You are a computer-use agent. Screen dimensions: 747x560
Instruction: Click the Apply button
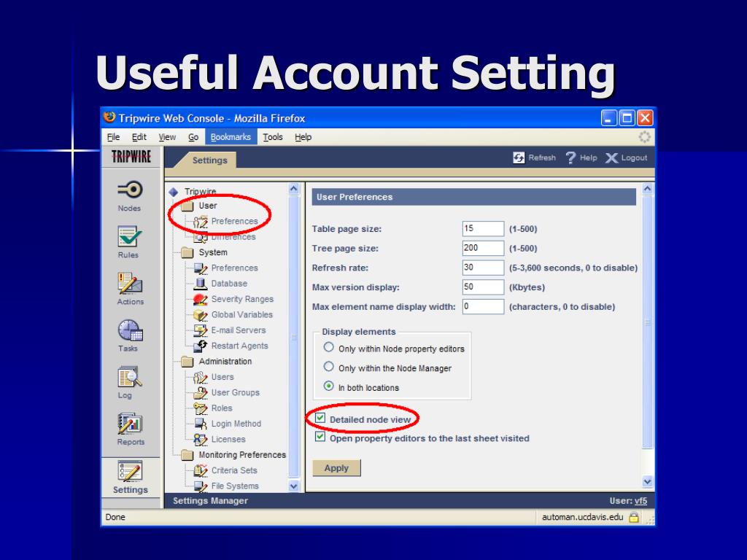(337, 468)
